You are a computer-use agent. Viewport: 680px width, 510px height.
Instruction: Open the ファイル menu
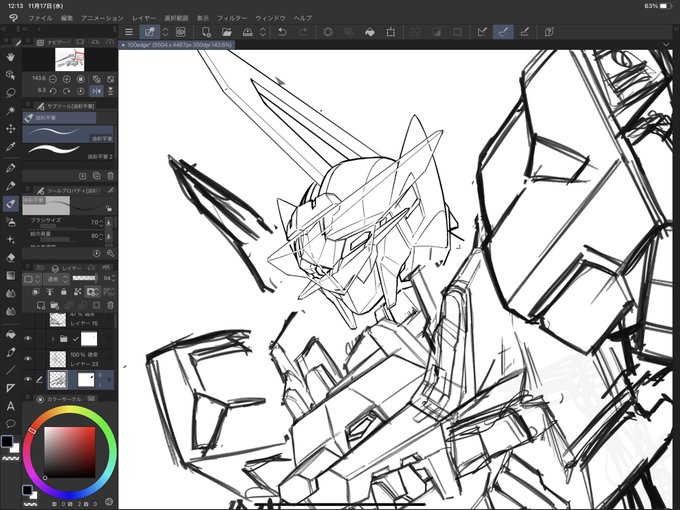40,18
